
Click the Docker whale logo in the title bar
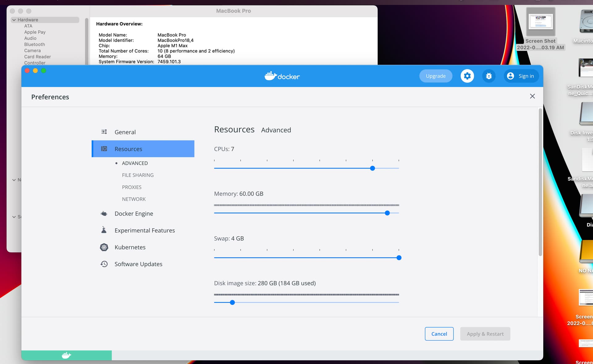point(270,76)
